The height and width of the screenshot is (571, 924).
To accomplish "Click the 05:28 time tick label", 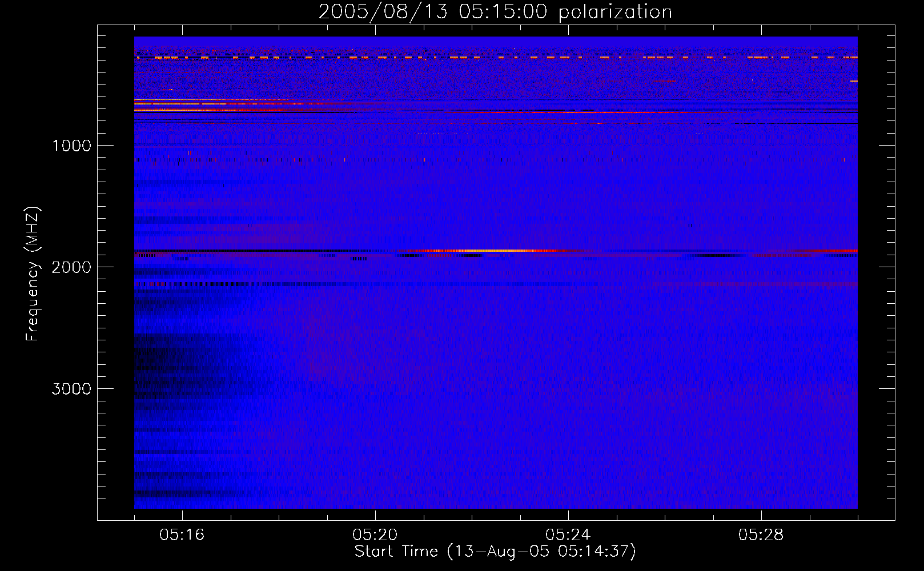I will tap(761, 535).
